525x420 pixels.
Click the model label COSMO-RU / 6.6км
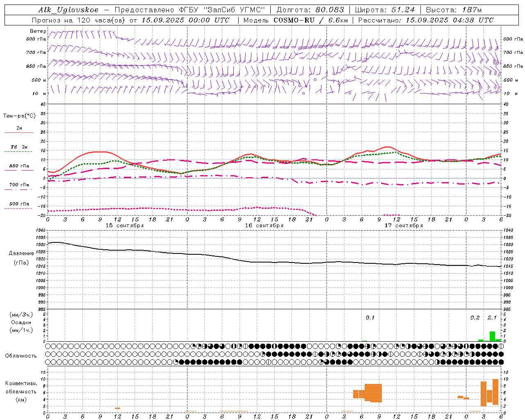[x=311, y=20]
